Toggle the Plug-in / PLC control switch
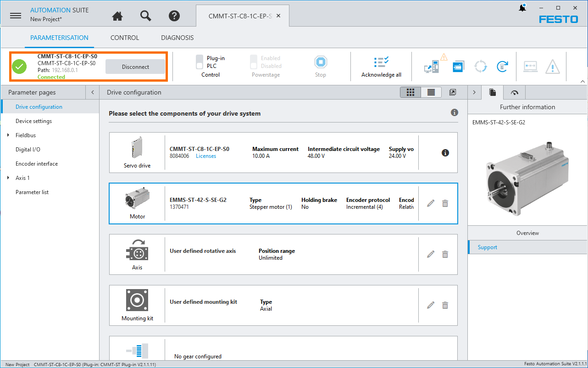Image resolution: width=588 pixels, height=368 pixels. point(200,62)
